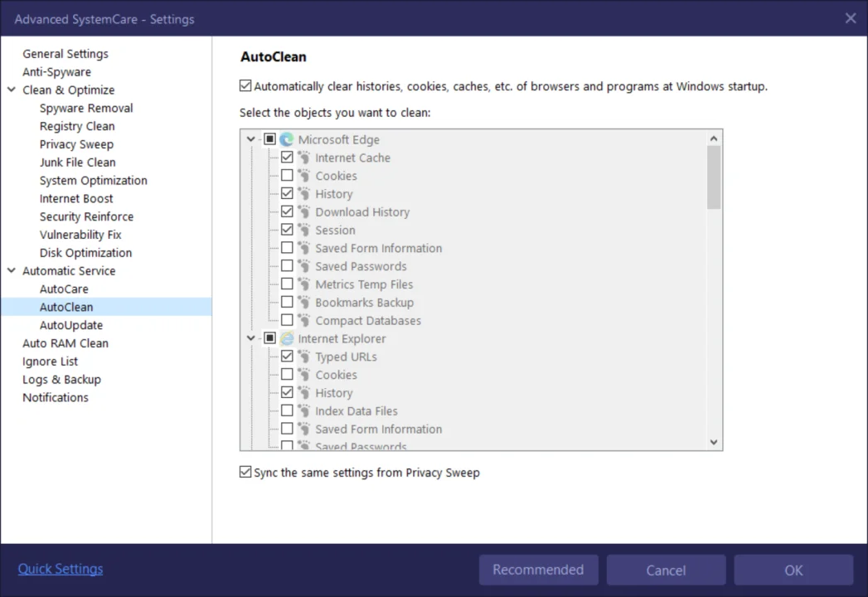Click footprint icon beside Internet Cache
Screen dimensions: 868x597
[304, 158]
